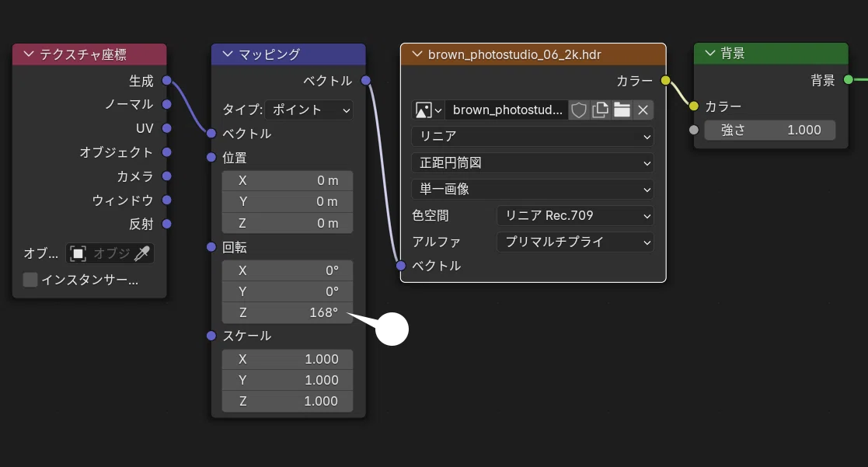
Task: Select the 回転 X field
Action: tap(288, 270)
